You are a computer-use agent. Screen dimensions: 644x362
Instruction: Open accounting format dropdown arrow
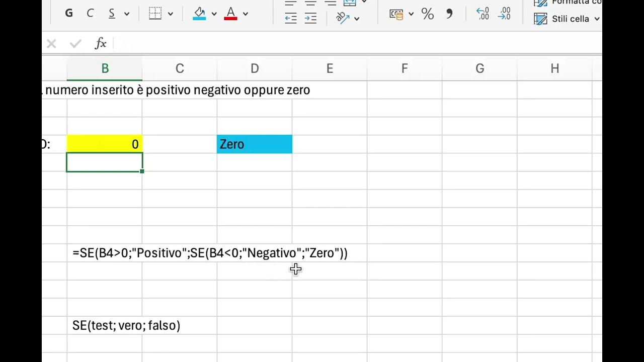coord(411,14)
